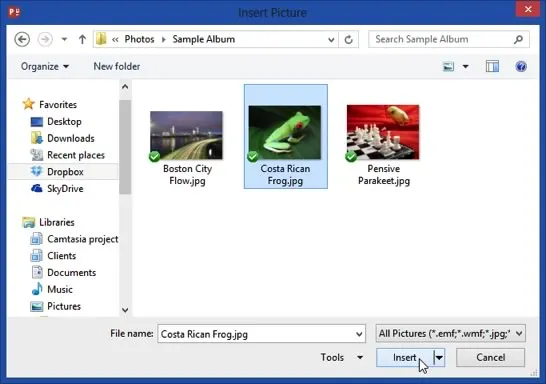Image resolution: width=546 pixels, height=384 pixels.
Task: Click the folder icon in address bar
Action: 101,39
